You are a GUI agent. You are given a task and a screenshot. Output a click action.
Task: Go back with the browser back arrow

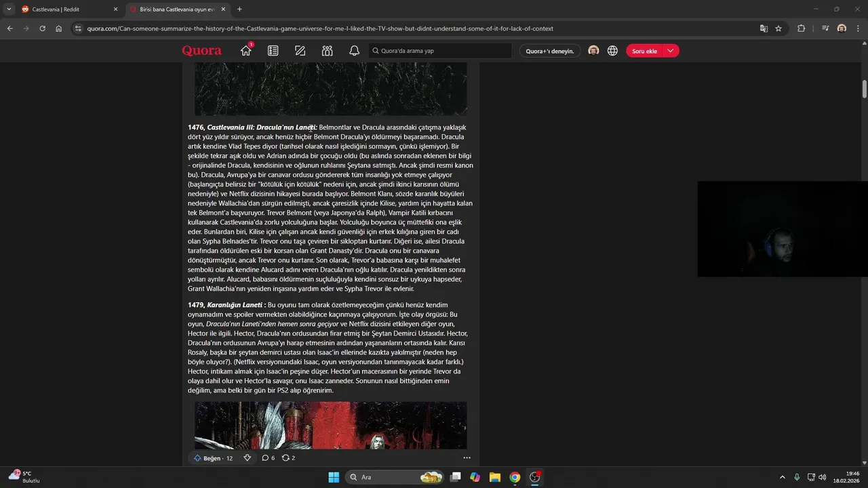(x=9, y=28)
